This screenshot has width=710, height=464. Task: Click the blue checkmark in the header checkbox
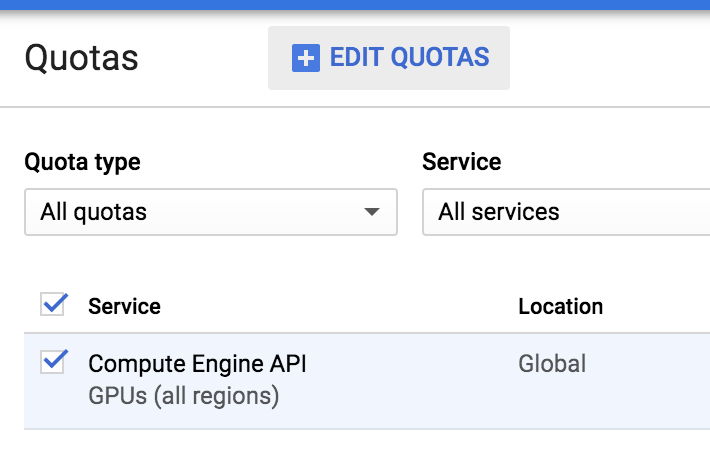(x=56, y=302)
